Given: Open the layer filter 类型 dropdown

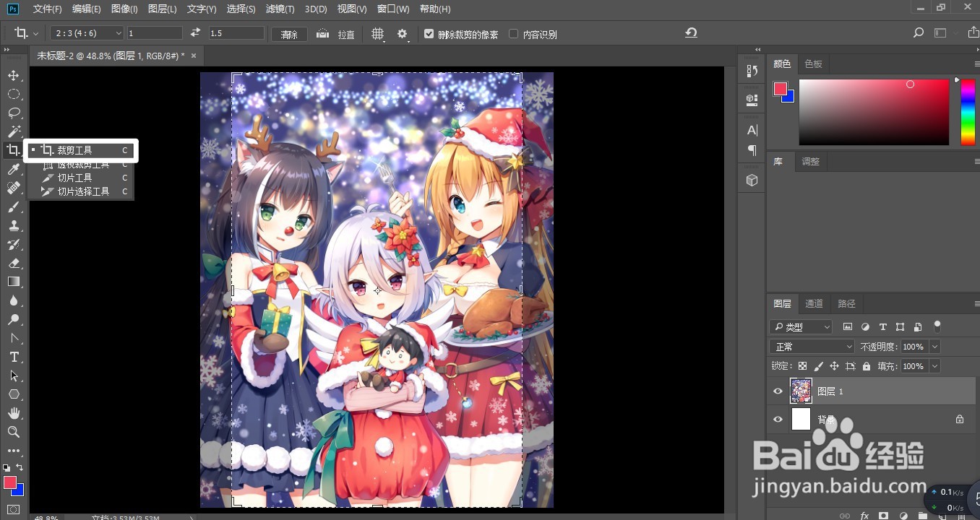Looking at the screenshot, I should pyautogui.click(x=801, y=327).
